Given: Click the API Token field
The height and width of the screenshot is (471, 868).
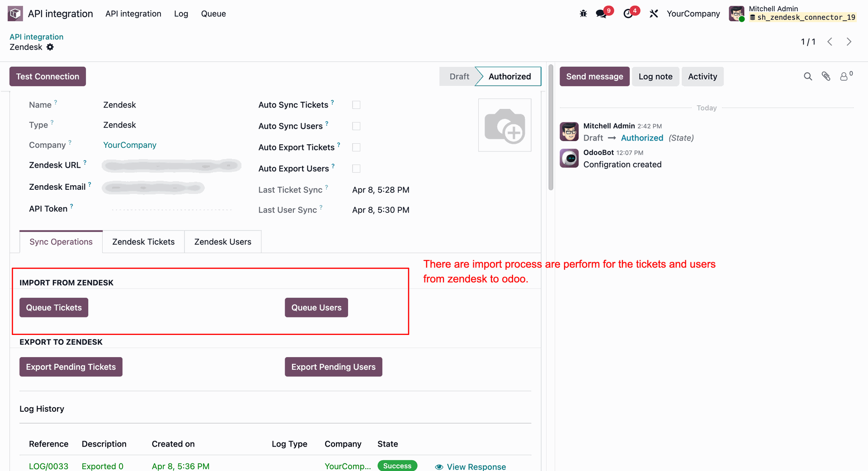Looking at the screenshot, I should tap(172, 209).
